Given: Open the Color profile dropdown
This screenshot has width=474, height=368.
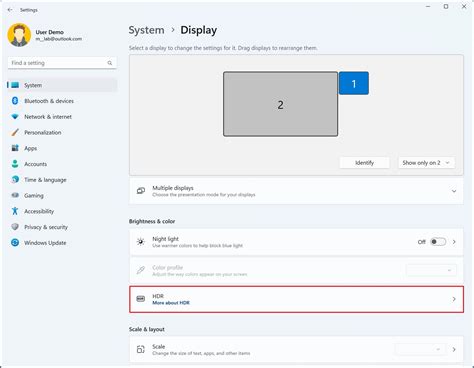Looking at the screenshot, I should (x=431, y=270).
